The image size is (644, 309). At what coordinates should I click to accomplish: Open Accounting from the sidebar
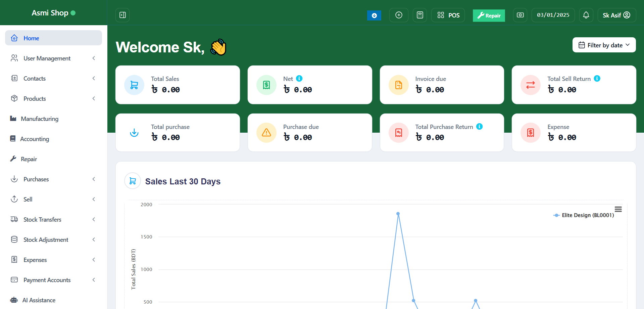click(x=35, y=139)
